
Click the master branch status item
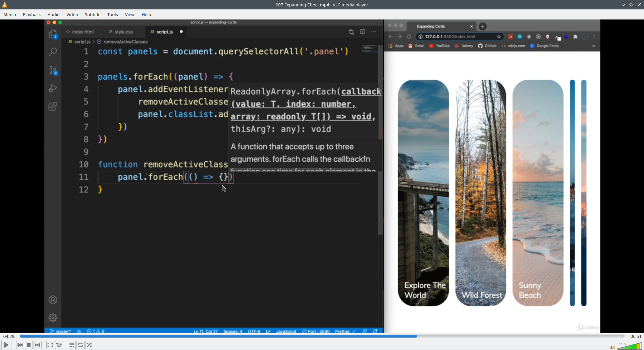coord(60,331)
